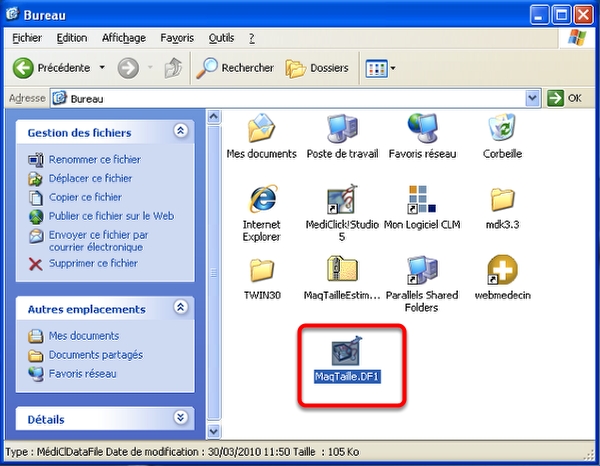Expand the Adresse bar dropdown

pyautogui.click(x=532, y=98)
